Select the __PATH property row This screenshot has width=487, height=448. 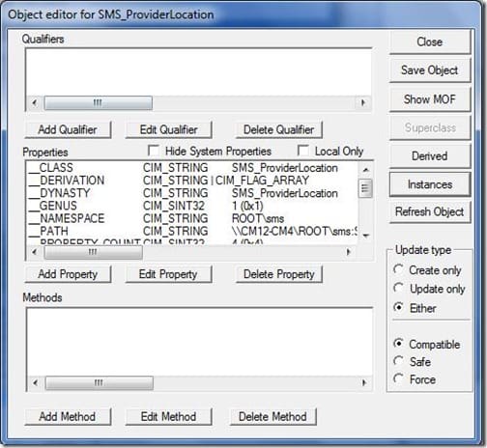(x=192, y=231)
